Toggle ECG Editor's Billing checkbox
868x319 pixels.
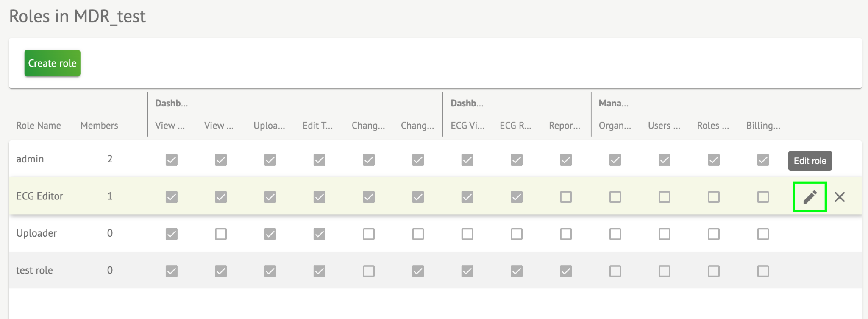pos(763,197)
